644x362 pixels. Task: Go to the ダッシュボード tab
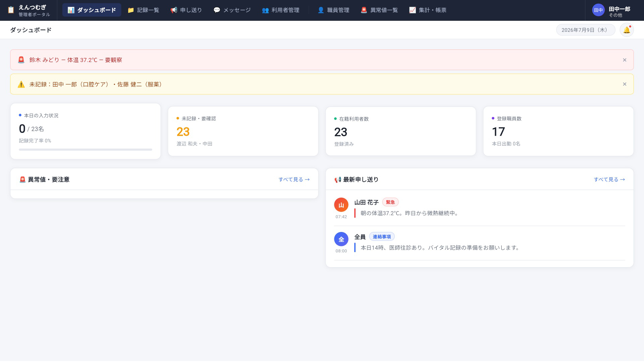click(92, 10)
